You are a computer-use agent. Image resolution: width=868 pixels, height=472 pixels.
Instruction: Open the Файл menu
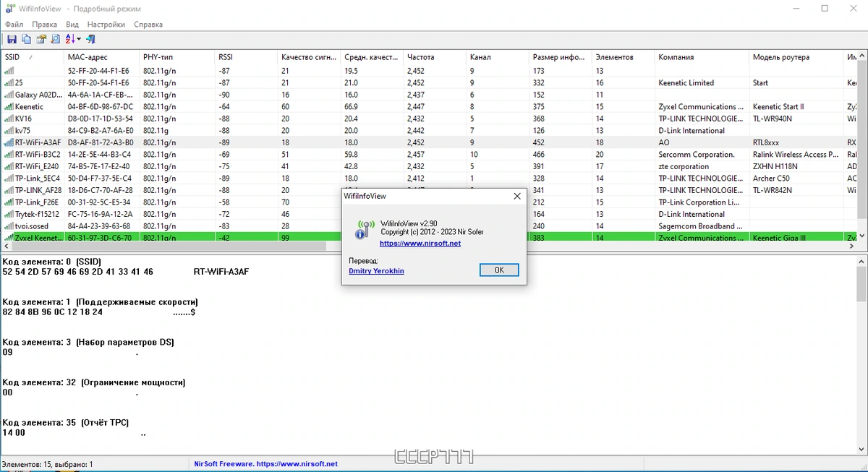[x=14, y=24]
